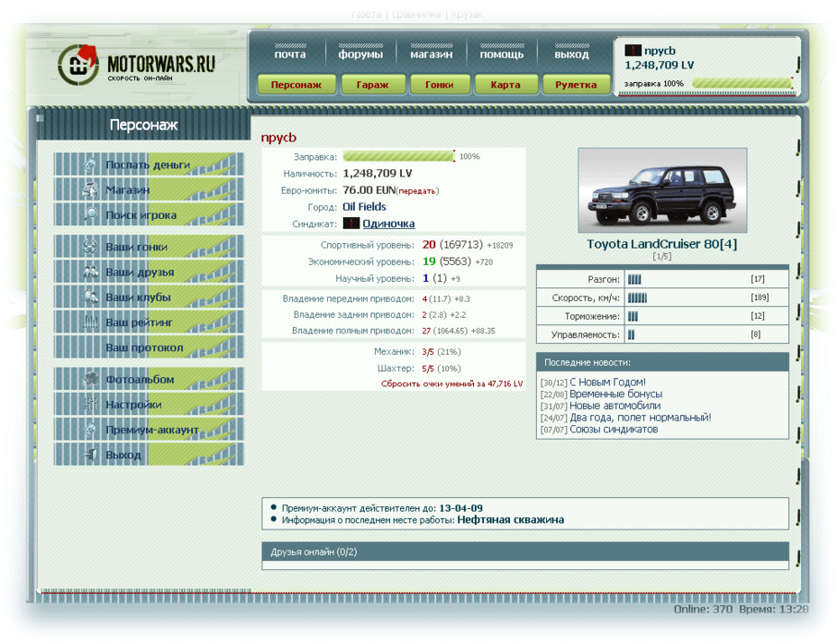Screen dimensions: 838x644
Task: Open Ваш протокол in the sidebar
Action: pyautogui.click(x=149, y=347)
